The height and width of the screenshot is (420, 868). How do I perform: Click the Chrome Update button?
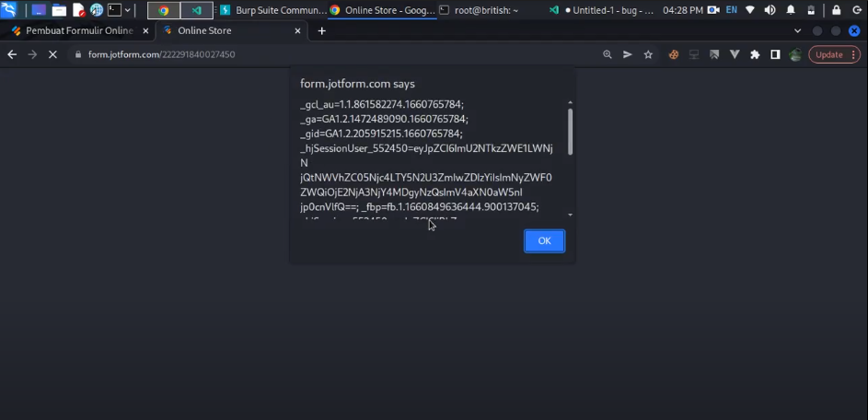coord(828,54)
